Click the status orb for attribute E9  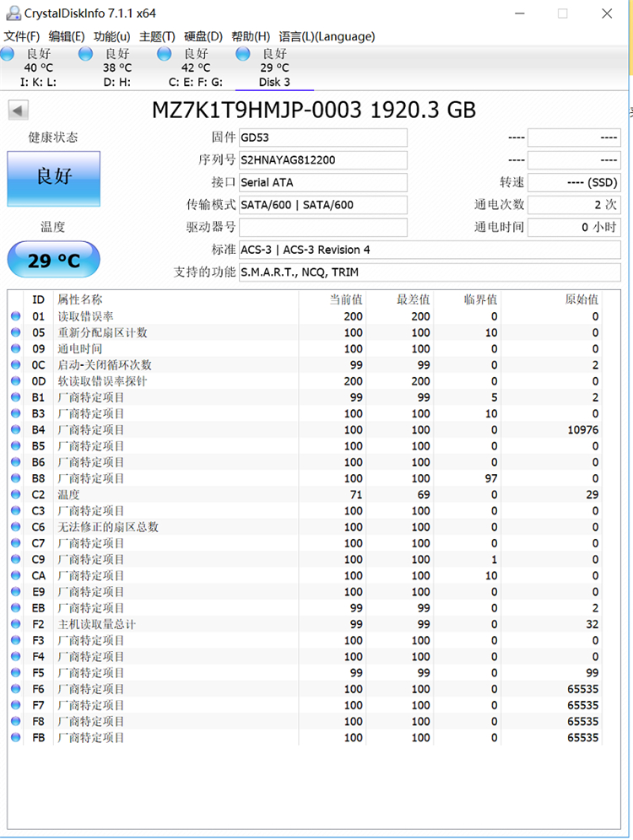click(15, 591)
